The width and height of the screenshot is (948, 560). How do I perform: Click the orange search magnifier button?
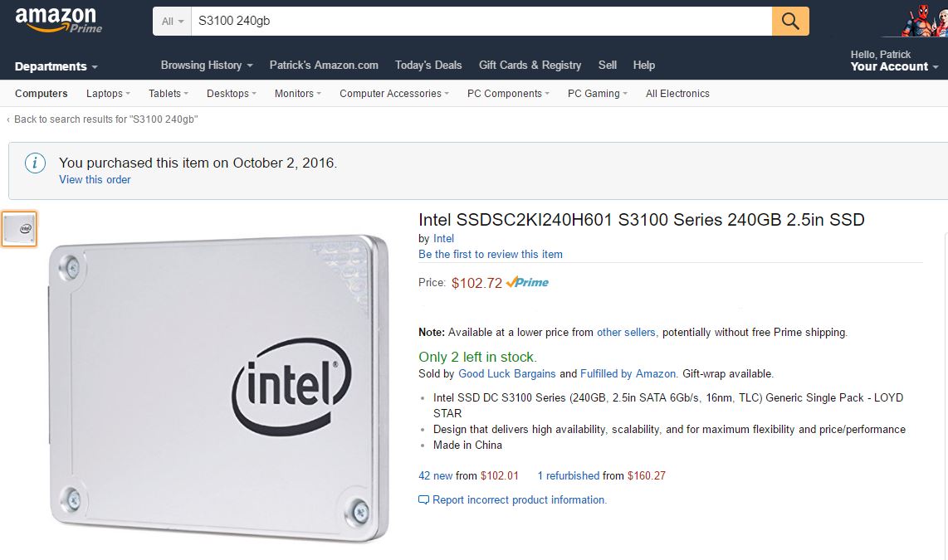click(x=790, y=22)
